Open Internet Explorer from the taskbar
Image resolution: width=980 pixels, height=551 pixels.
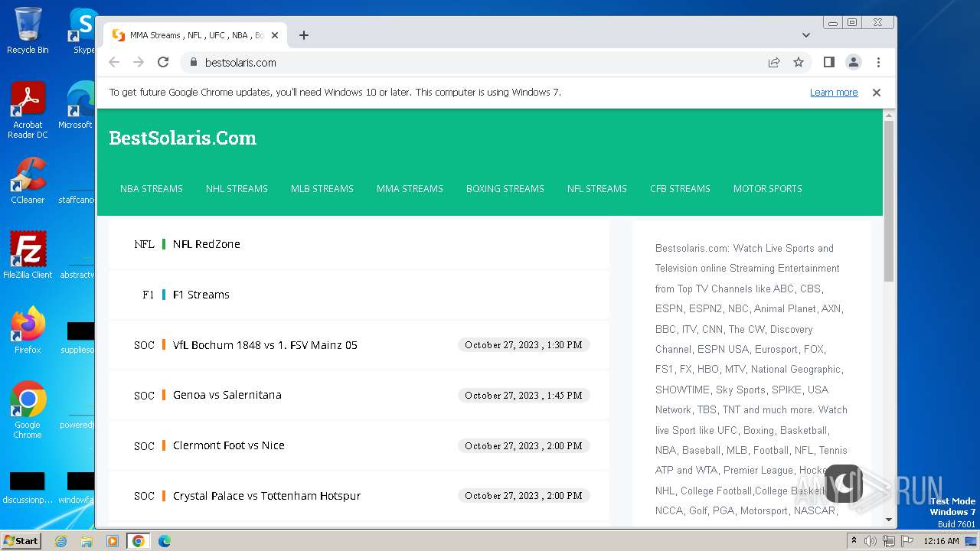point(61,541)
